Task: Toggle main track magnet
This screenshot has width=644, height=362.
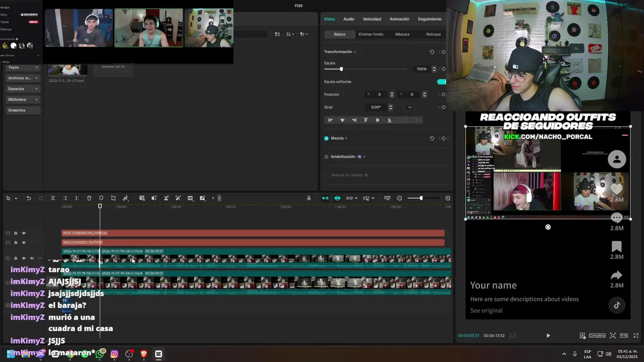Action: pyautogui.click(x=326, y=198)
